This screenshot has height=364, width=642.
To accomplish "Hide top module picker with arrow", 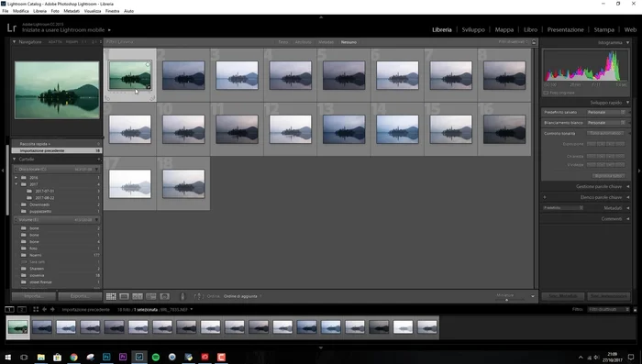I will pos(321,17).
